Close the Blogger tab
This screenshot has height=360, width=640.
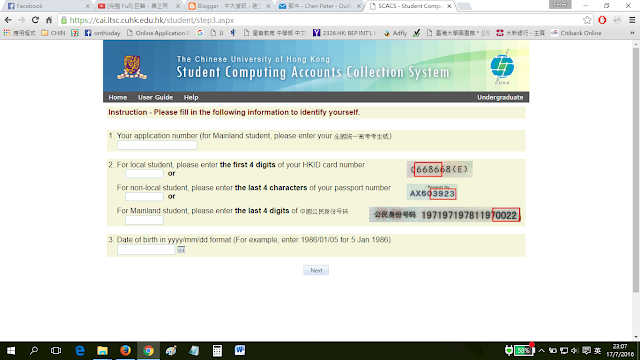click(268, 6)
